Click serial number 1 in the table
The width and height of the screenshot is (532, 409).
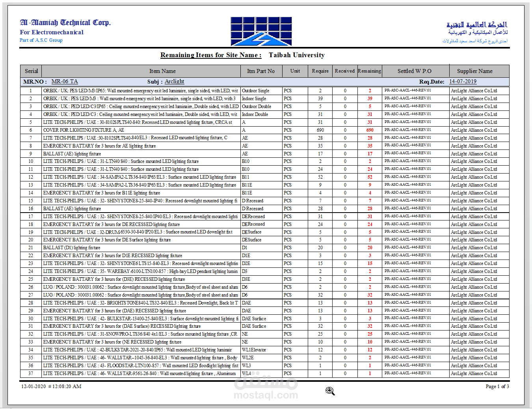[31, 91]
